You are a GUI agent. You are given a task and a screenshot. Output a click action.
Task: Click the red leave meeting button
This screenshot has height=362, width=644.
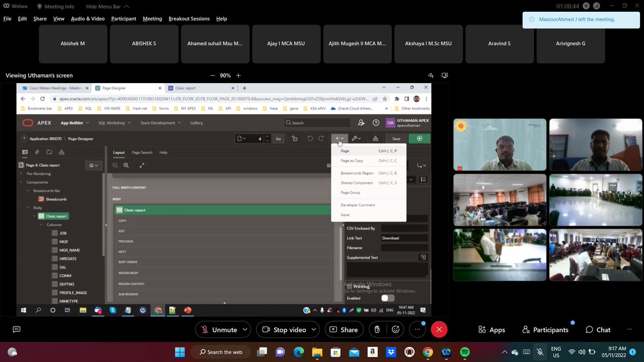[x=438, y=329]
